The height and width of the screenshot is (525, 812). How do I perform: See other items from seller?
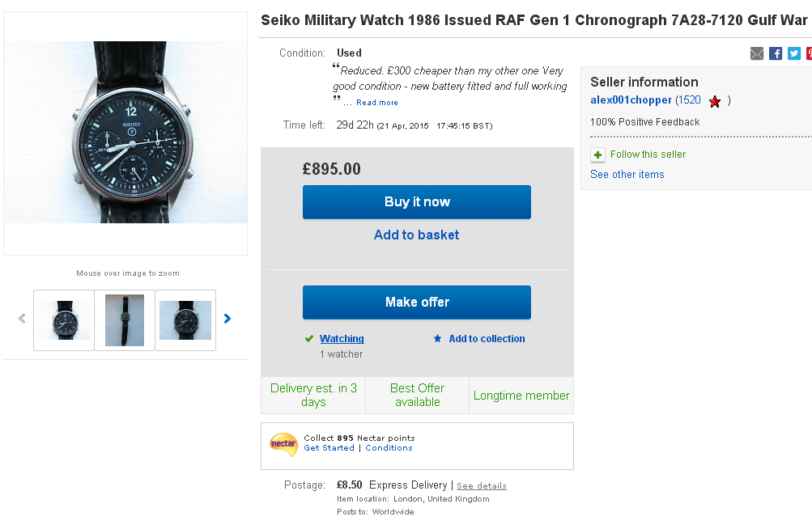[627, 175]
